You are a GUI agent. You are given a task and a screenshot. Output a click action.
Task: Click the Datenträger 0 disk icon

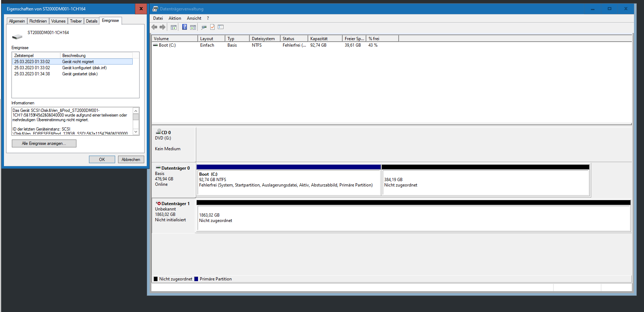pyautogui.click(x=158, y=167)
